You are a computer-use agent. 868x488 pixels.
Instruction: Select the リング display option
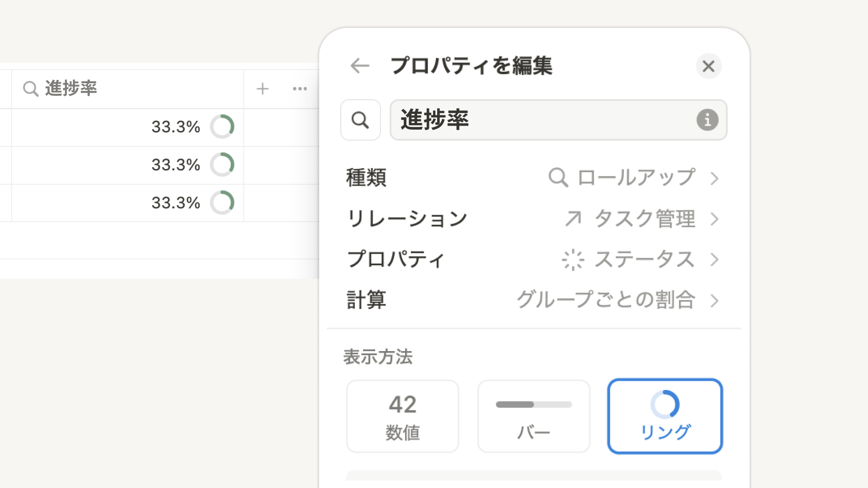tap(665, 416)
